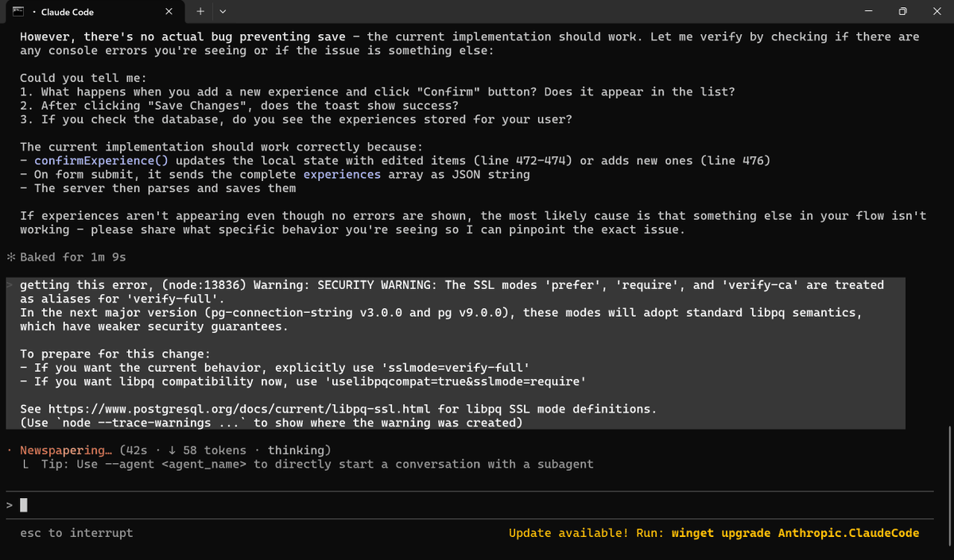The image size is (954, 560).
Task: Click the '58 tokens' counter
Action: coord(215,450)
